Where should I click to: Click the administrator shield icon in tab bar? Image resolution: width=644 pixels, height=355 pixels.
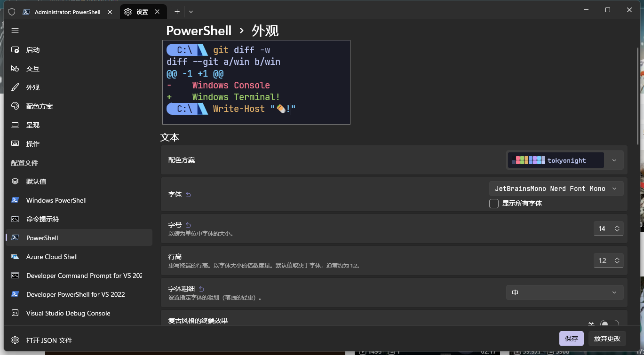[x=12, y=12]
